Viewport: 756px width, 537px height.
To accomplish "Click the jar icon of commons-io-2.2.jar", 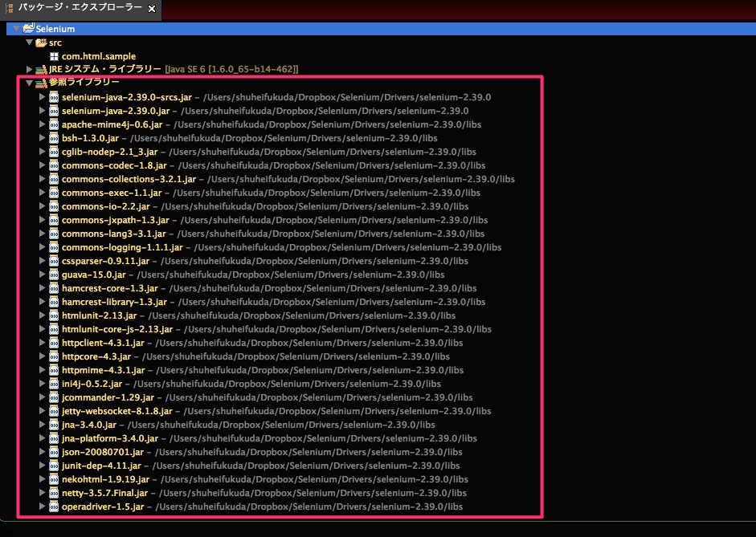I will [54, 206].
